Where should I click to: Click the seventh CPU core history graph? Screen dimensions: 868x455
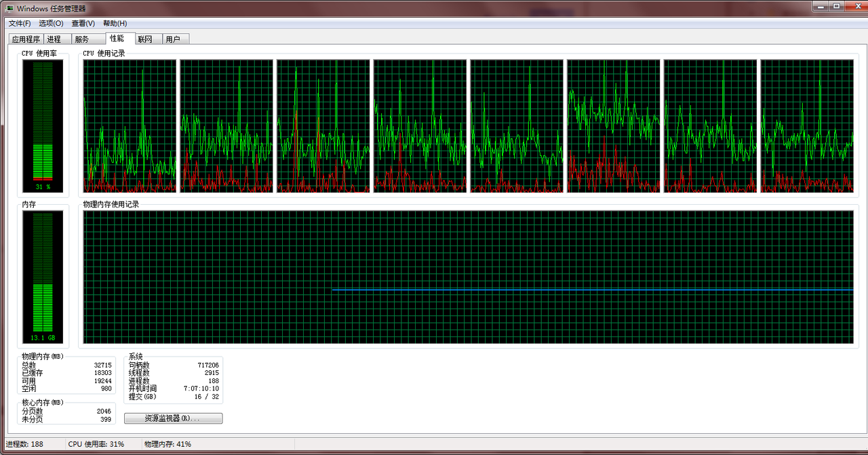[711, 126]
